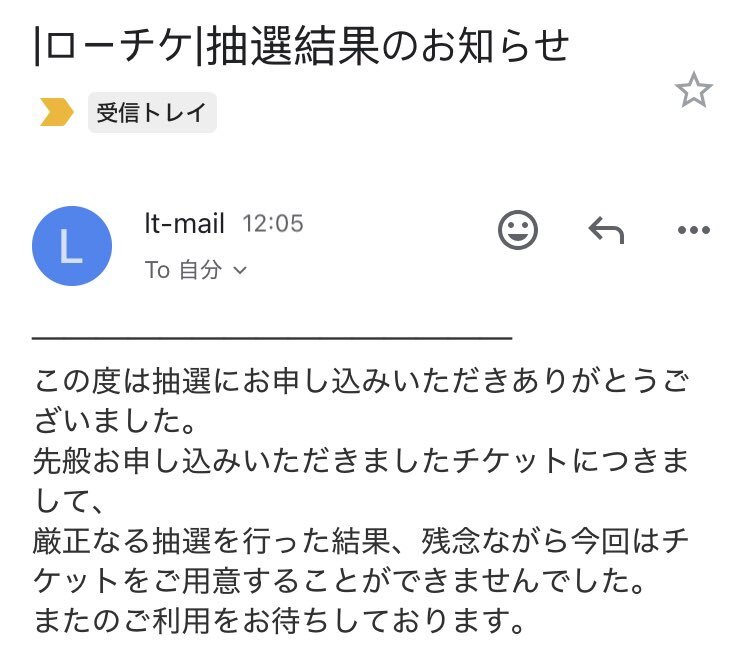The width and height of the screenshot is (750, 651).
Task: Click the line starting with 先般お申し込み
Action: [362, 462]
